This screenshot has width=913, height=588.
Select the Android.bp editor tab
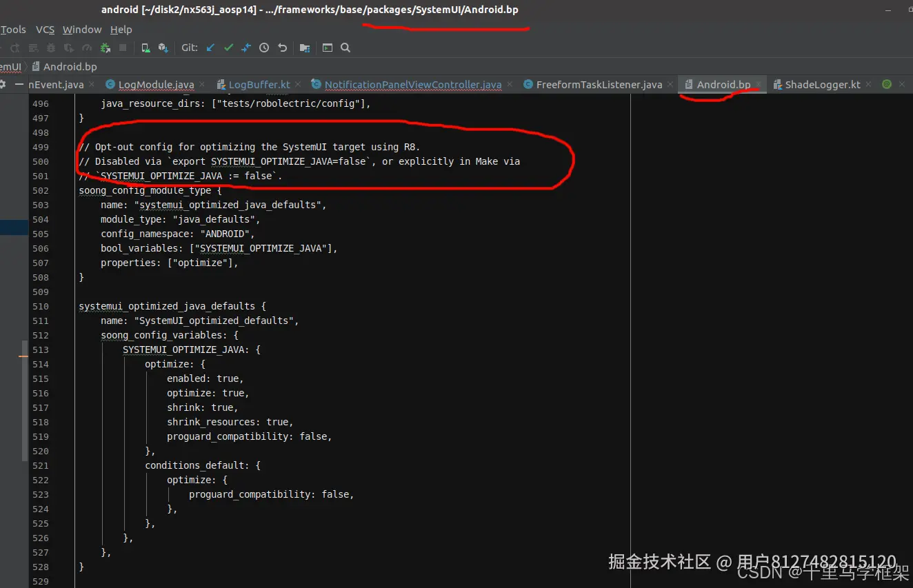723,85
